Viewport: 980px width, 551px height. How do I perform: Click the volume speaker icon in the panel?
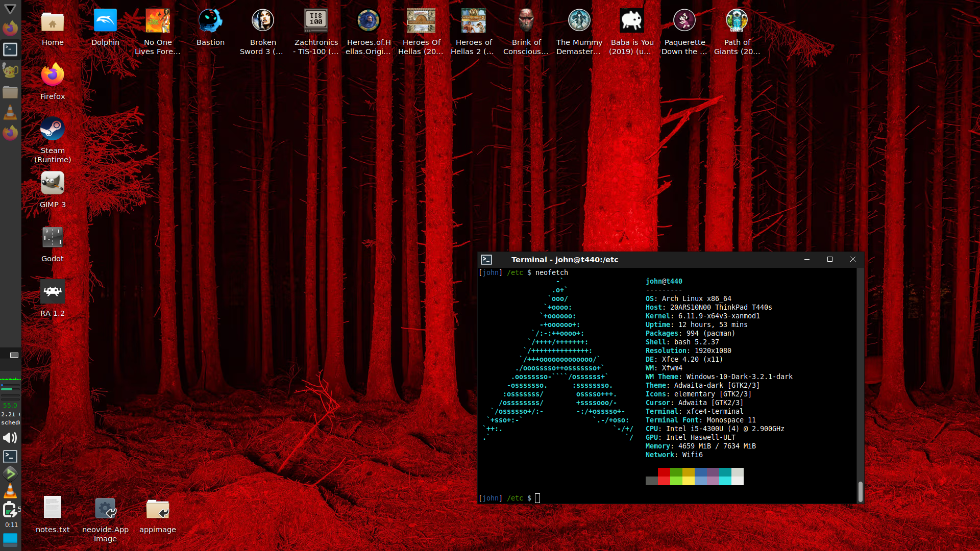(10, 438)
